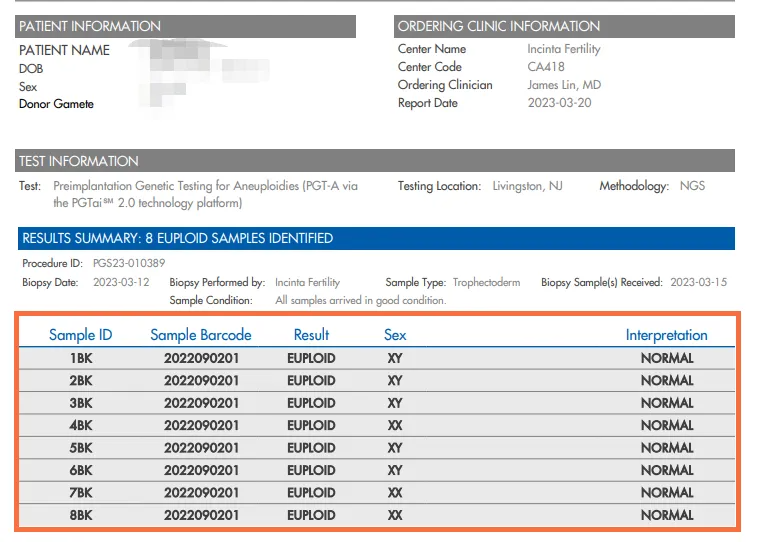This screenshot has height=542, width=763.
Task: Click the Sample ID column header
Action: coord(81,335)
